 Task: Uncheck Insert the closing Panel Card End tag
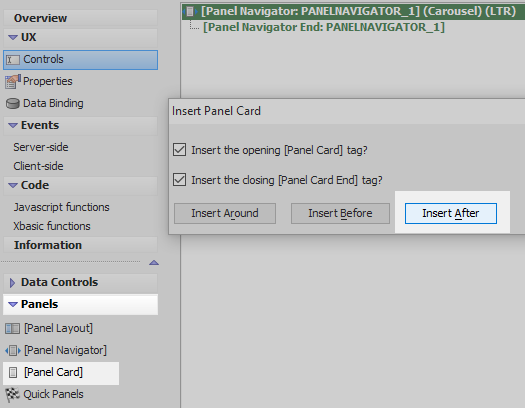point(179,180)
